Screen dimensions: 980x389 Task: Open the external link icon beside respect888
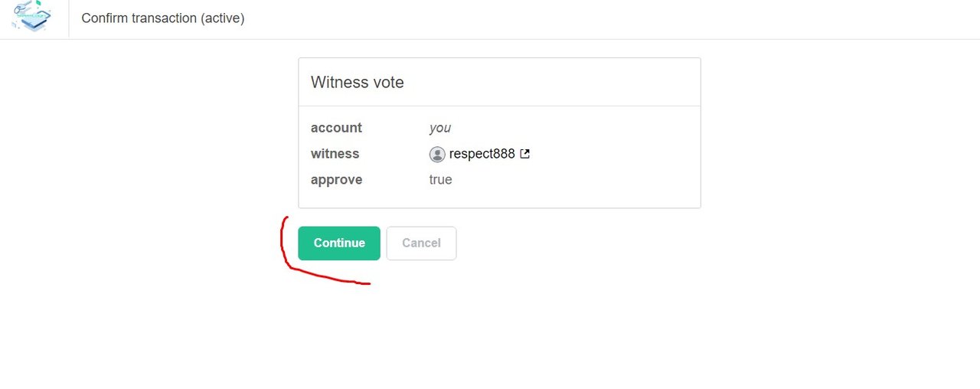click(x=525, y=154)
